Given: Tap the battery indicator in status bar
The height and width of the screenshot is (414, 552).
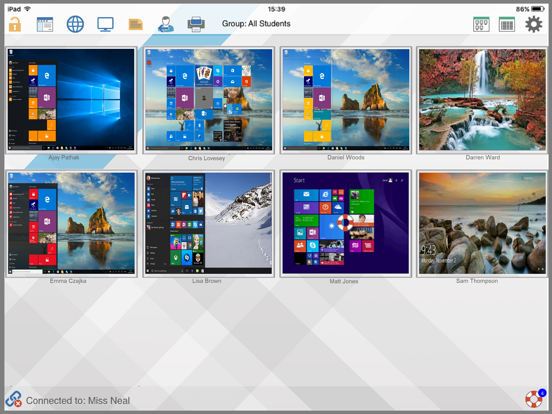Looking at the screenshot, I should click(x=538, y=9).
